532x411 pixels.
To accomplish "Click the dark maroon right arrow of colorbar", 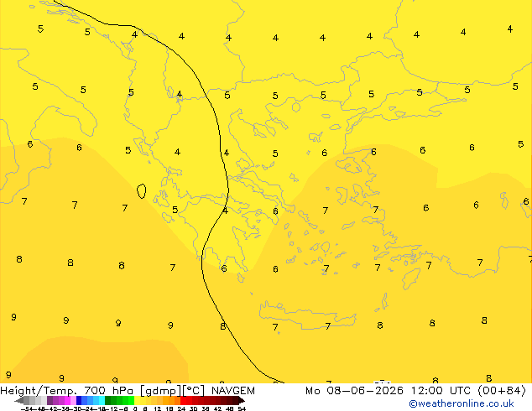I will [x=242, y=400].
